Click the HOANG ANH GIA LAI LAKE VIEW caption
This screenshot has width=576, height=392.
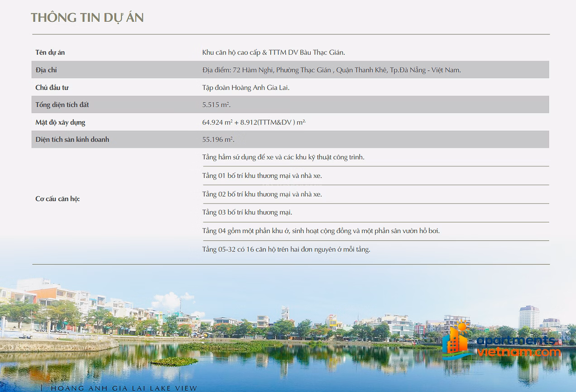124,388
